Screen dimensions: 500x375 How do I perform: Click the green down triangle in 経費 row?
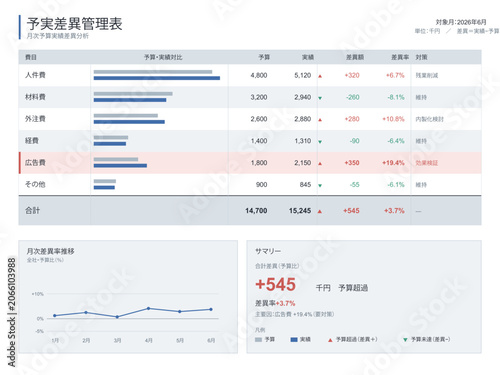point(320,142)
